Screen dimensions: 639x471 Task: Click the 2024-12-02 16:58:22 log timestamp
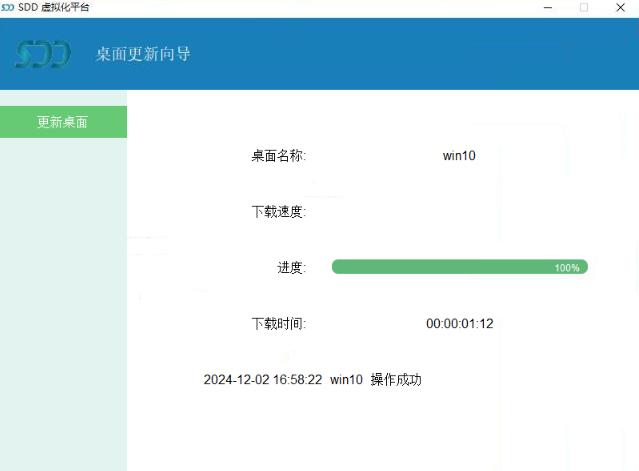(263, 380)
